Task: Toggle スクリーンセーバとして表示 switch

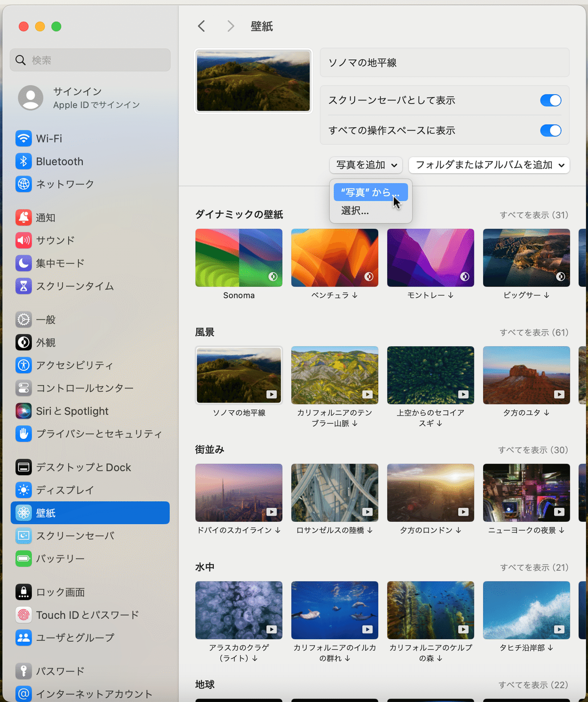Action: coord(551,100)
